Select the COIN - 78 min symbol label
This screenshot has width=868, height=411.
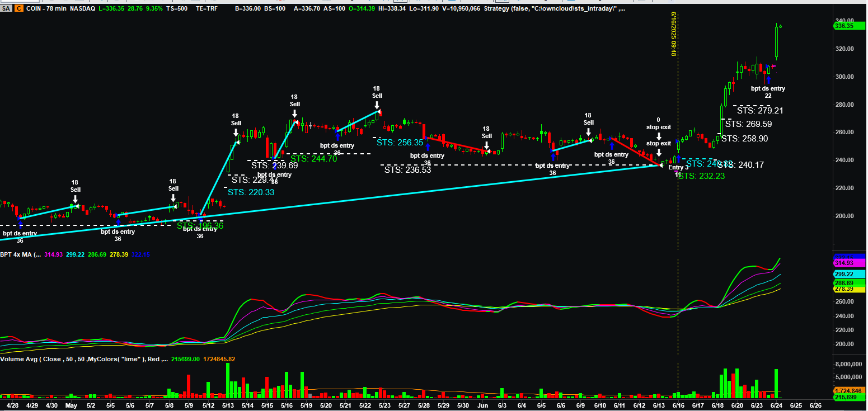coord(46,9)
